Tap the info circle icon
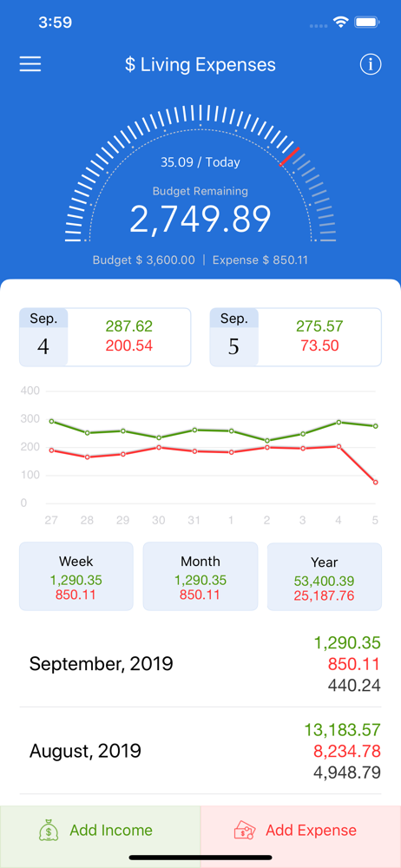Screen dimensions: 401x868 tap(371, 64)
